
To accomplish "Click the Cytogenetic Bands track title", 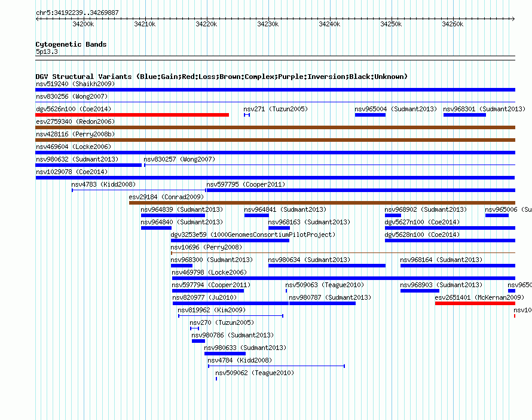I will coord(71,44).
